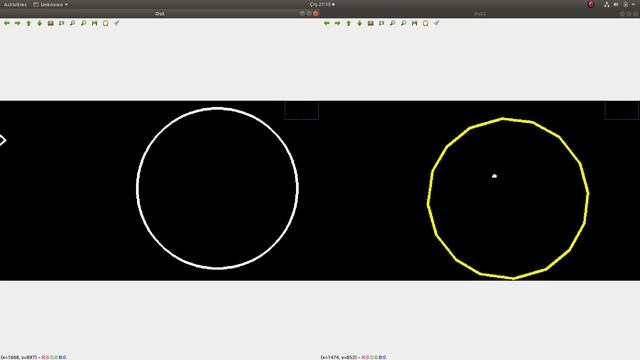Pan left in the Out window
Screen dimensions: 640x360
[7, 23]
